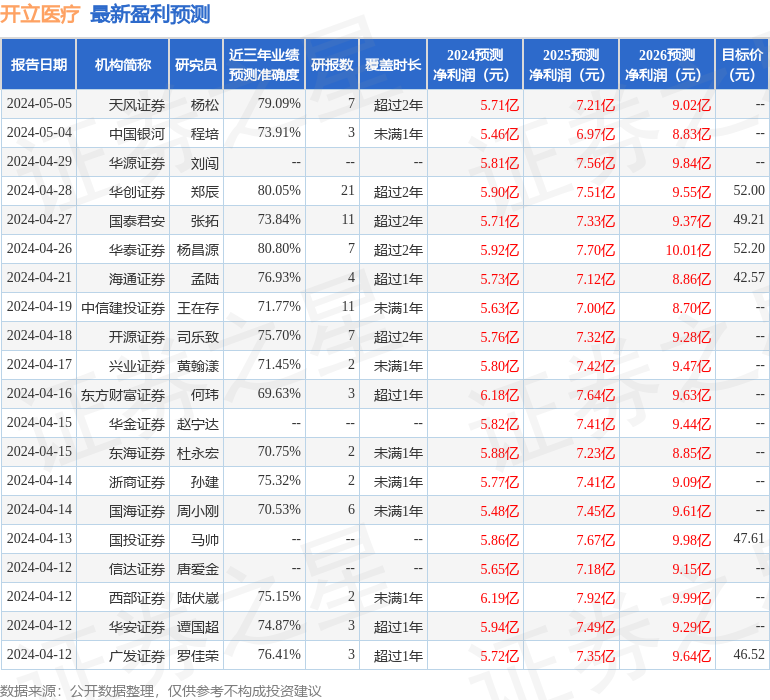
Task: Click researcher name 程培
Action: click(205, 134)
